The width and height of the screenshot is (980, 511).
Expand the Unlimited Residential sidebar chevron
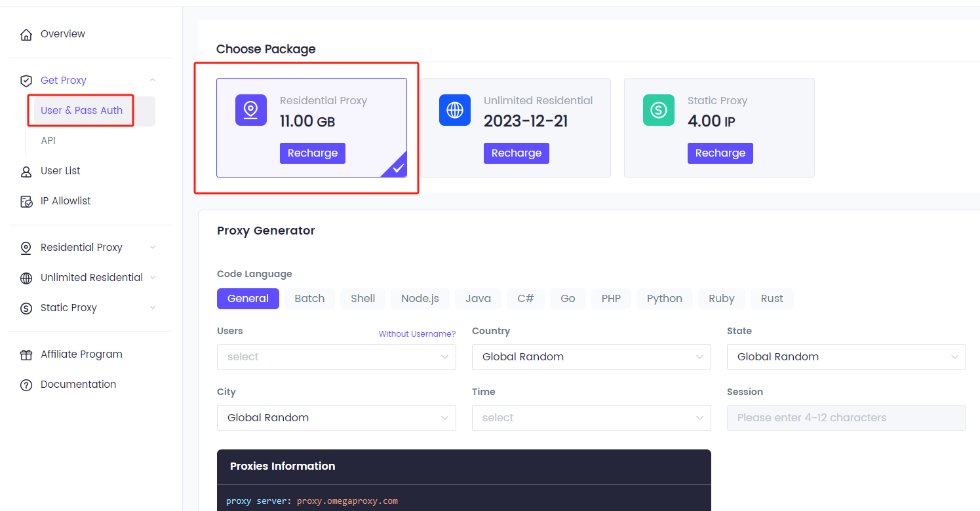coord(153,278)
